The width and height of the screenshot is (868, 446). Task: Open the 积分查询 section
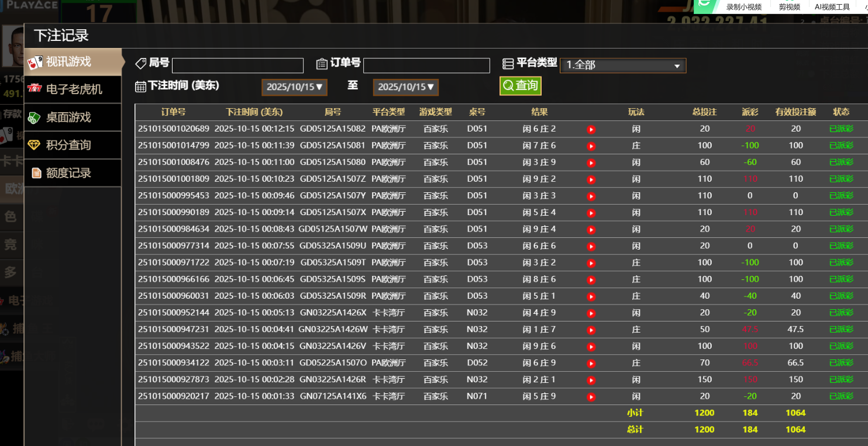point(68,145)
